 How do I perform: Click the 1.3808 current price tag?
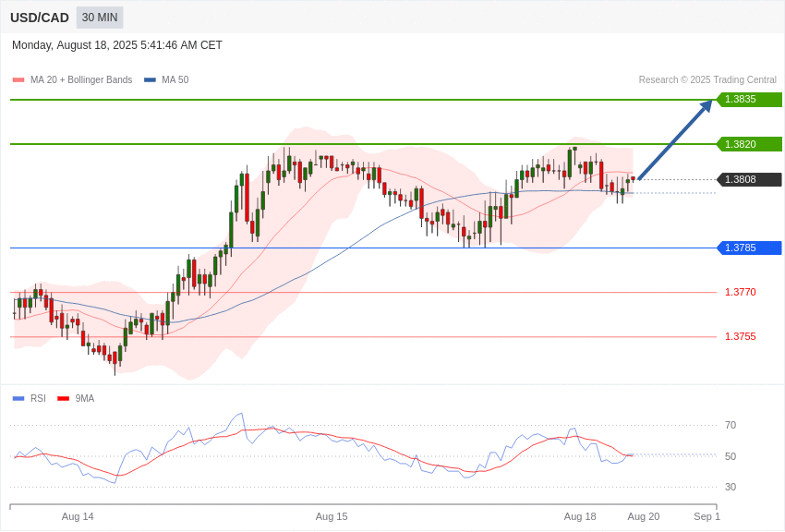[749, 179]
